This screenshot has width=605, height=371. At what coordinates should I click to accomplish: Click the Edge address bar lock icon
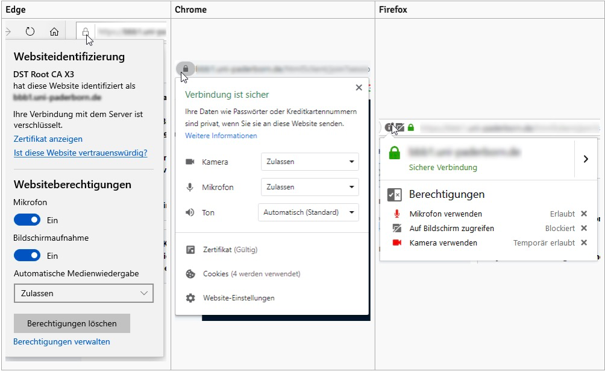tap(85, 32)
